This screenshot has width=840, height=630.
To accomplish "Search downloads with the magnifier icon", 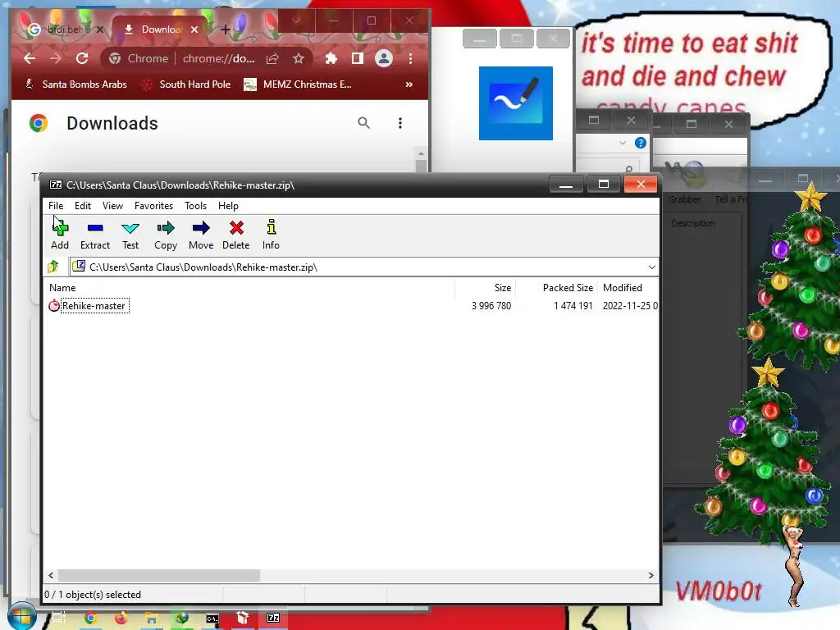I will coord(363,123).
